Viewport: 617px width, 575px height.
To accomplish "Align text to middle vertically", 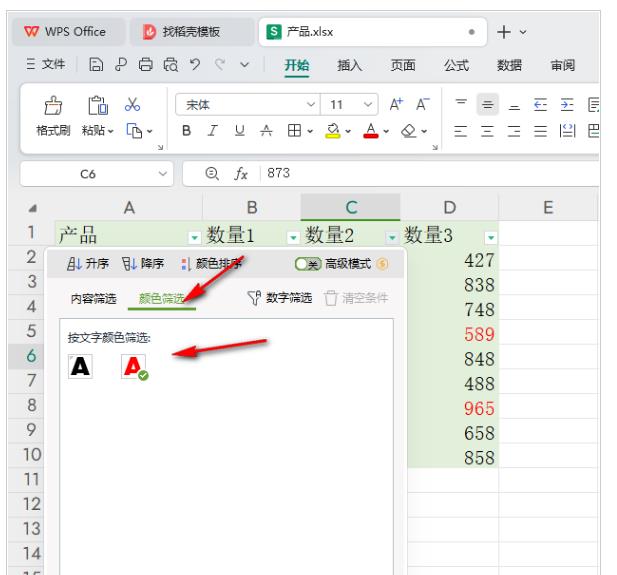I will pyautogui.click(x=488, y=104).
